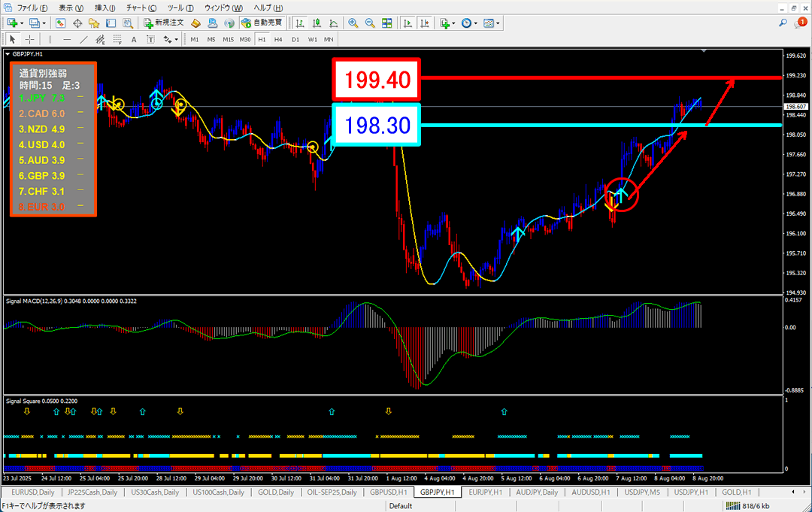Open the チャート menu

(x=141, y=8)
